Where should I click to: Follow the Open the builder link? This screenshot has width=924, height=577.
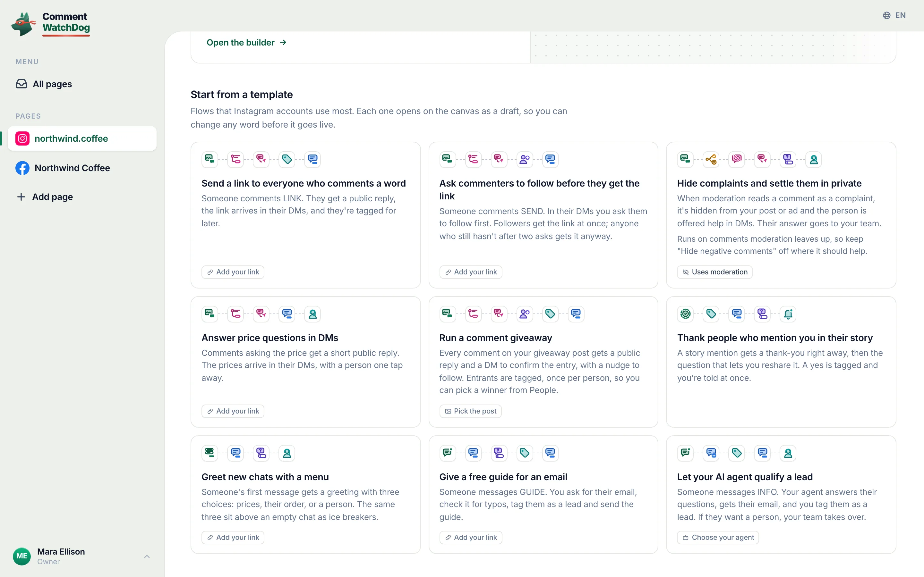point(247,42)
